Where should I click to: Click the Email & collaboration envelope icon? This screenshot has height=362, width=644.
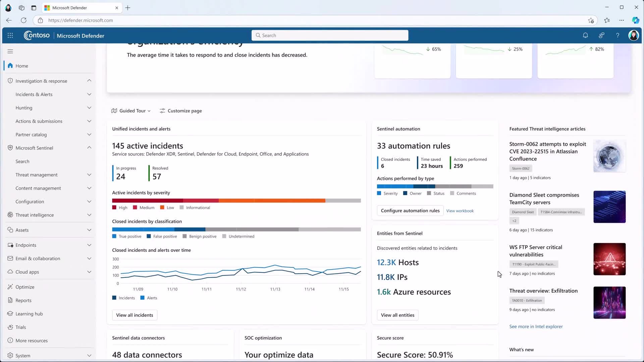[x=10, y=258]
